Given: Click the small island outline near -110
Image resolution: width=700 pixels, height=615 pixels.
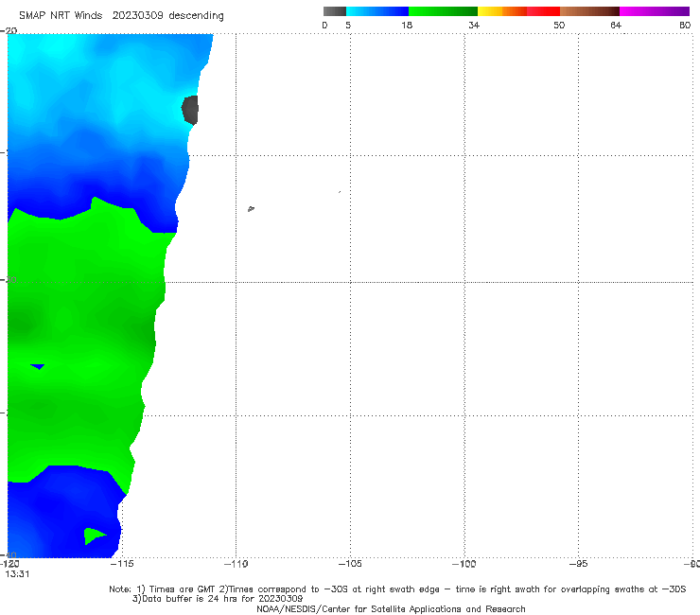Looking at the screenshot, I should point(251,208).
